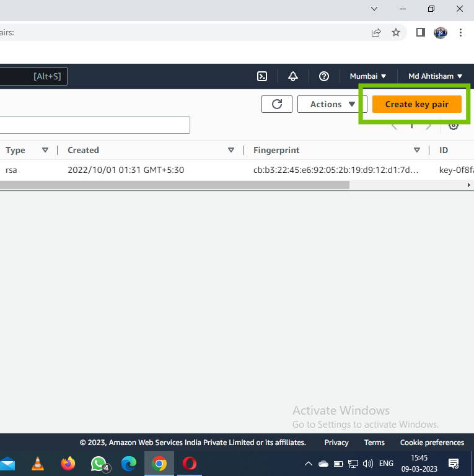474x476 pixels.
Task: Focus the key pairs filter field
Action: click(95, 125)
